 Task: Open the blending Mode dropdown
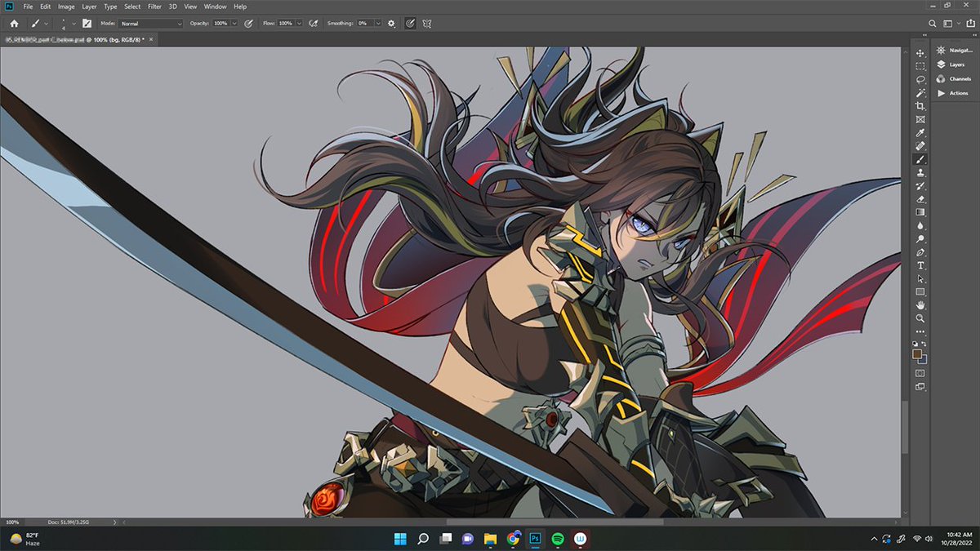151,24
